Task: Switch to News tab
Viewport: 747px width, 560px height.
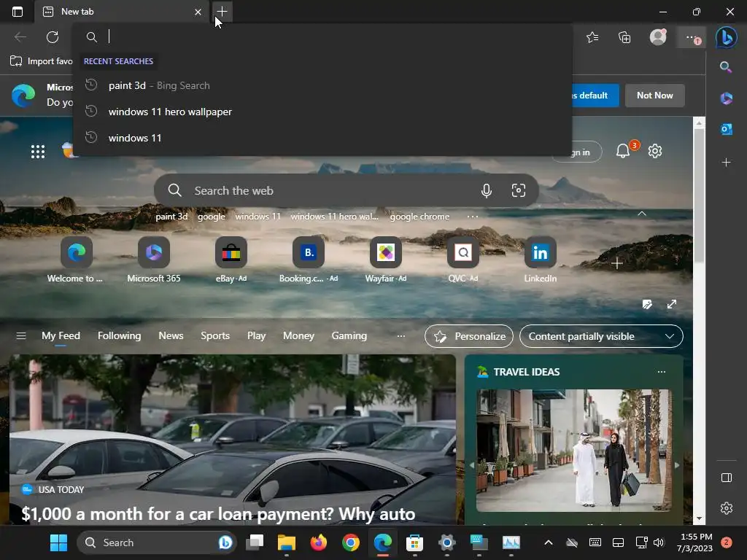Action: (171, 335)
